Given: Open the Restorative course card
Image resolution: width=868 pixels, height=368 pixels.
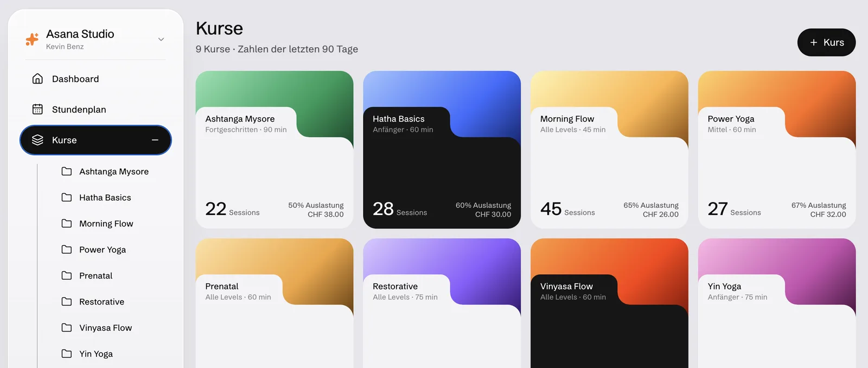Looking at the screenshot, I should click(442, 303).
